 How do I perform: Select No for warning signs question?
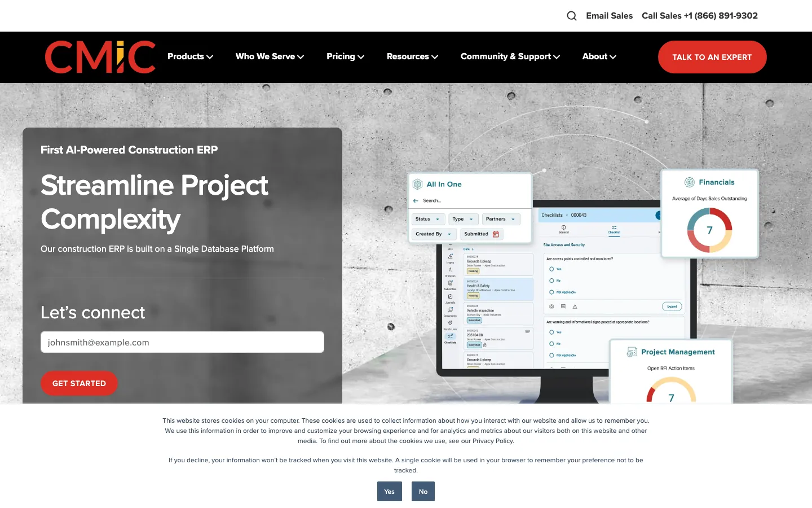(551, 344)
